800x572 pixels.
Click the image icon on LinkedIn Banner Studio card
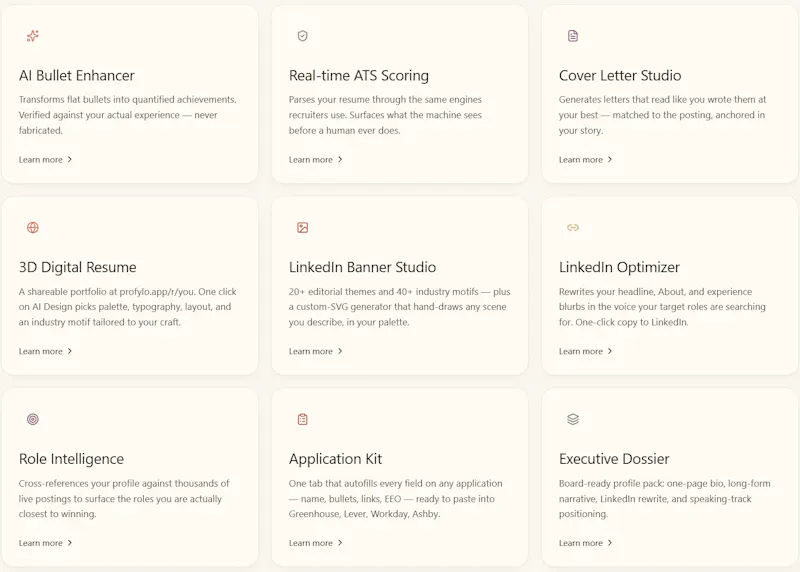[x=303, y=228]
